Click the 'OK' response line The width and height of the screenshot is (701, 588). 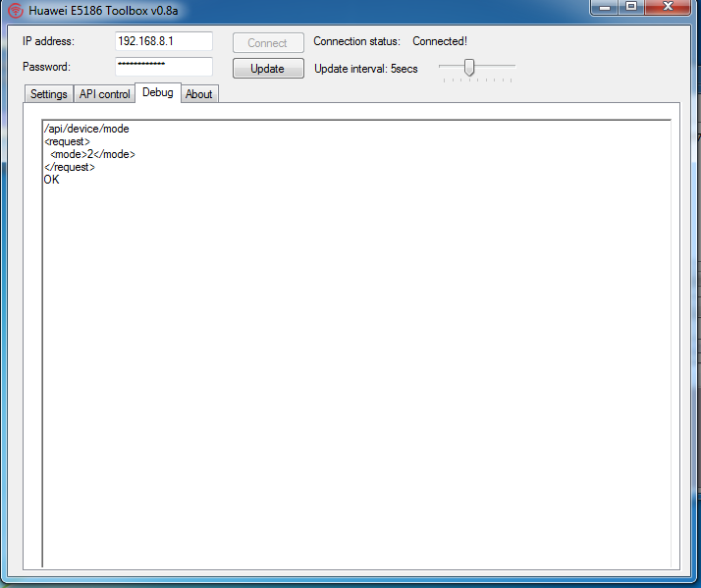[x=51, y=180]
